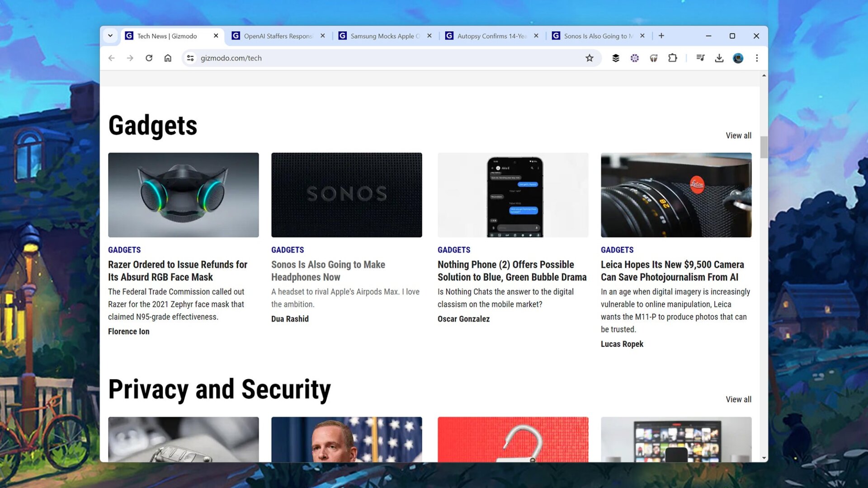Viewport: 868px width, 488px height.
Task: Expand the tab search dropdown arrow
Action: pyautogui.click(x=110, y=36)
